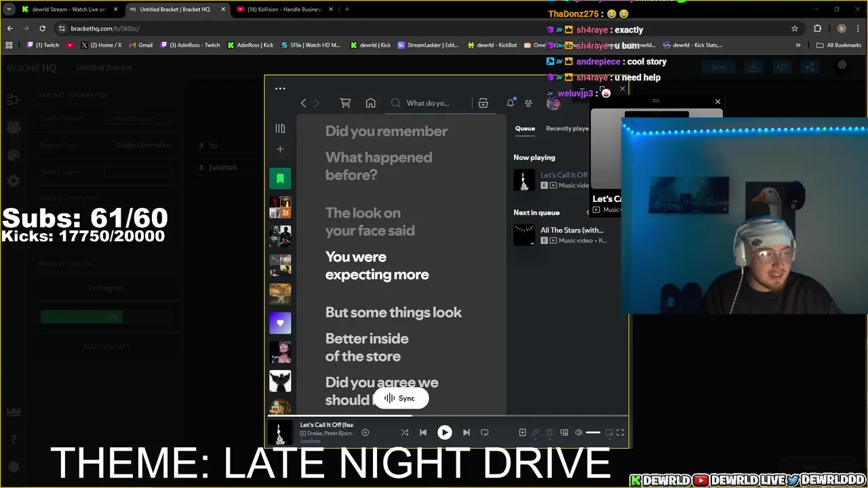The width and height of the screenshot is (868, 488).
Task: Skip to previous track
Action: point(423,432)
